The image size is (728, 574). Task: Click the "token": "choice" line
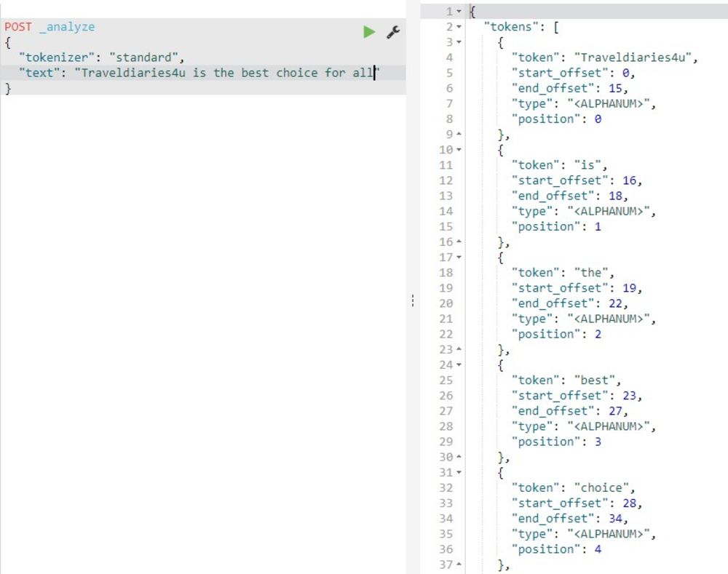coord(573,487)
